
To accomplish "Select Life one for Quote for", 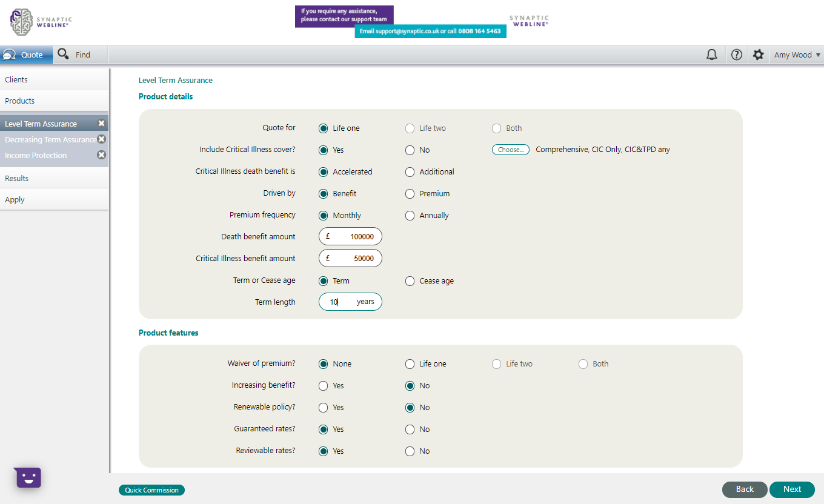I will (x=324, y=128).
